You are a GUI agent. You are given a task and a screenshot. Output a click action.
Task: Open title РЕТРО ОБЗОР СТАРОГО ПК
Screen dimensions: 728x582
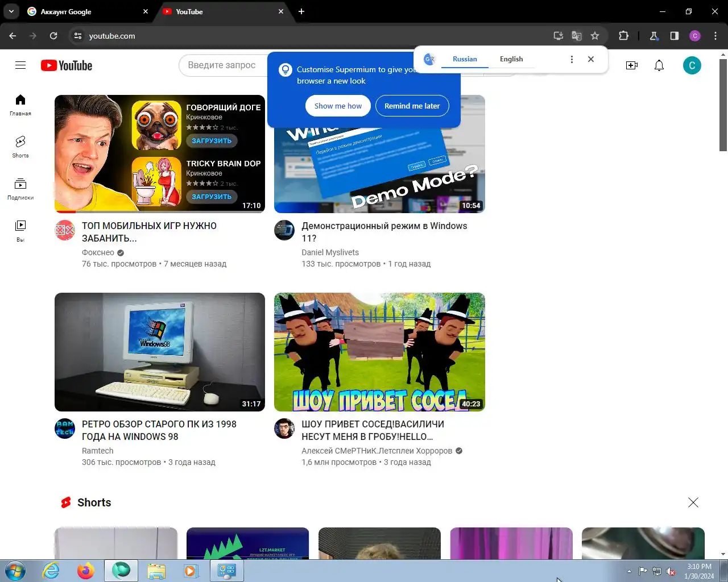[x=159, y=430]
